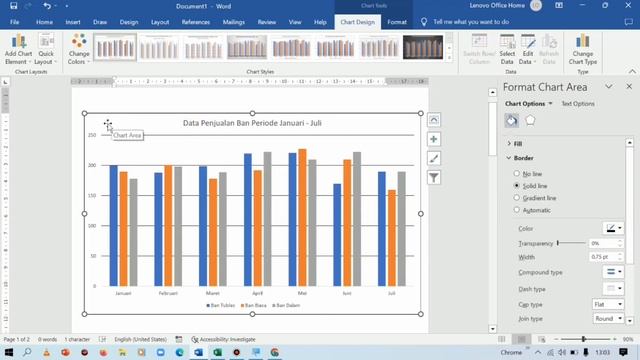This screenshot has height=360, width=640.
Task: Switch to Excel in taskbar
Action: [218, 352]
